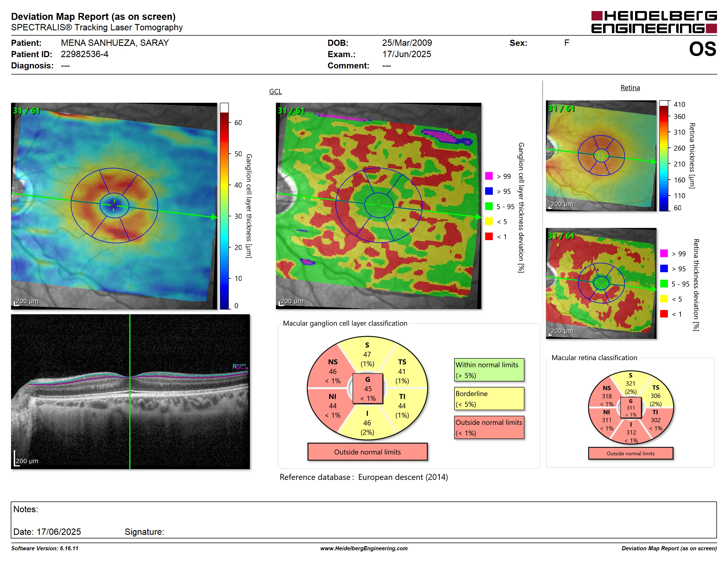Click the Software Version 6.16.11 text
Image resolution: width=728 pixels, height=563 pixels.
(45, 548)
